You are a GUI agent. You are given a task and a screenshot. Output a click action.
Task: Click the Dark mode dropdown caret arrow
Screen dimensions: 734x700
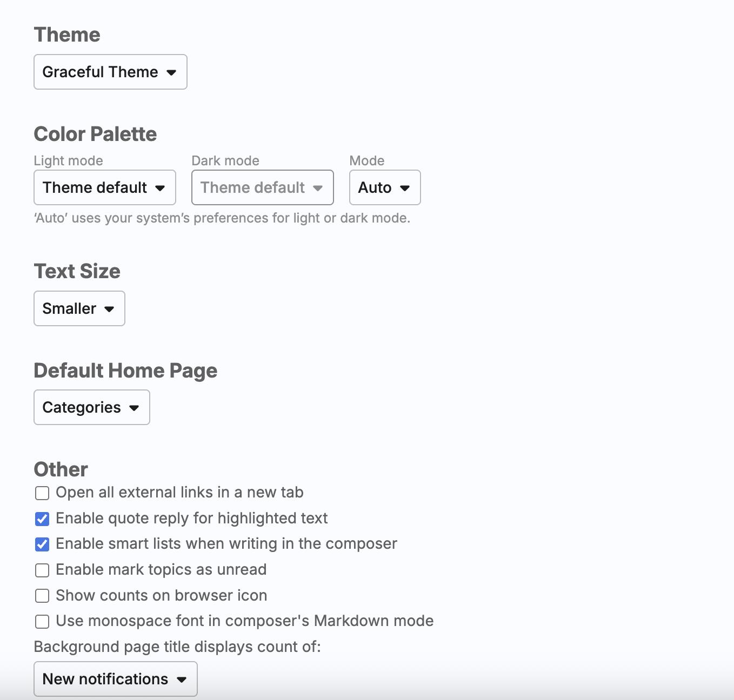pos(318,188)
